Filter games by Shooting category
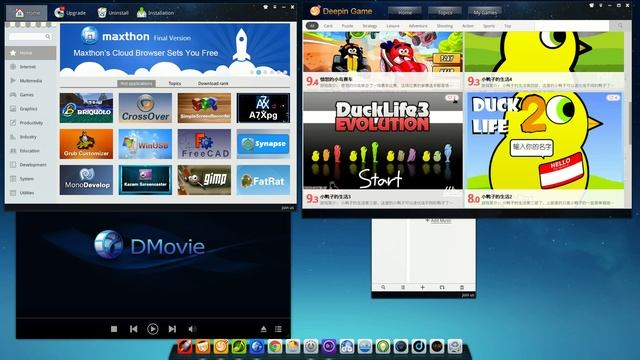 tap(444, 26)
